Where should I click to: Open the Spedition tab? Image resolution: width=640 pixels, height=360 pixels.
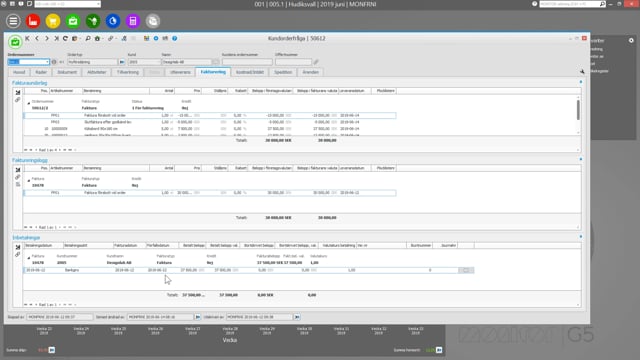point(283,72)
